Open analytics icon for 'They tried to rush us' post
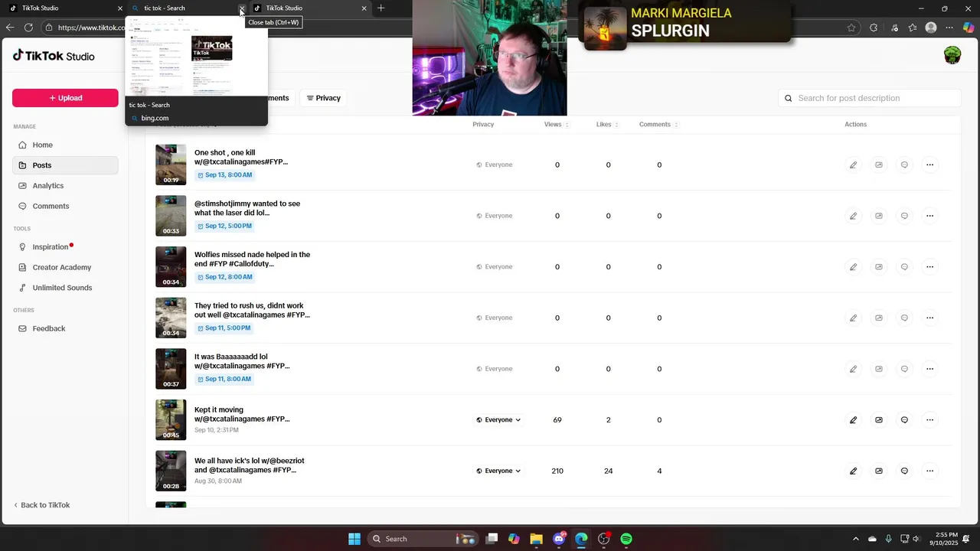980x551 pixels. (x=879, y=318)
